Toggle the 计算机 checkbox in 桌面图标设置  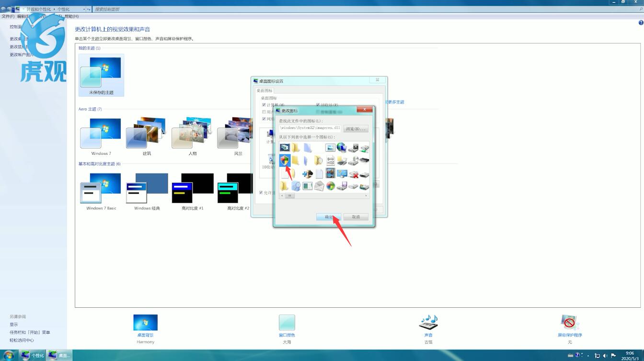point(264,105)
